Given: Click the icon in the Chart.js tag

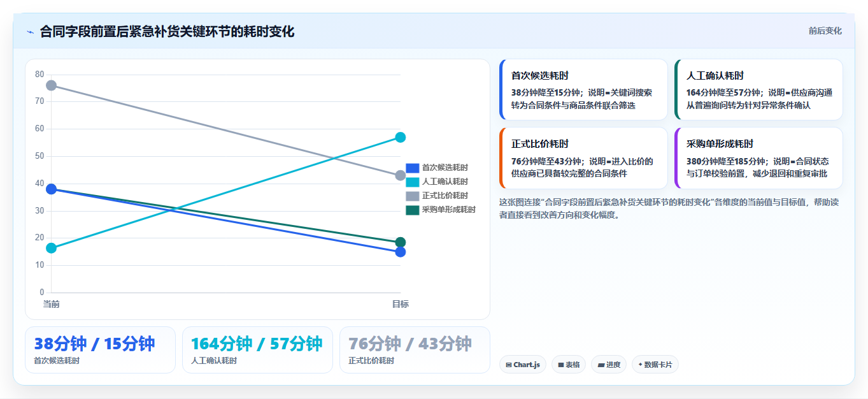Looking at the screenshot, I should [x=509, y=365].
